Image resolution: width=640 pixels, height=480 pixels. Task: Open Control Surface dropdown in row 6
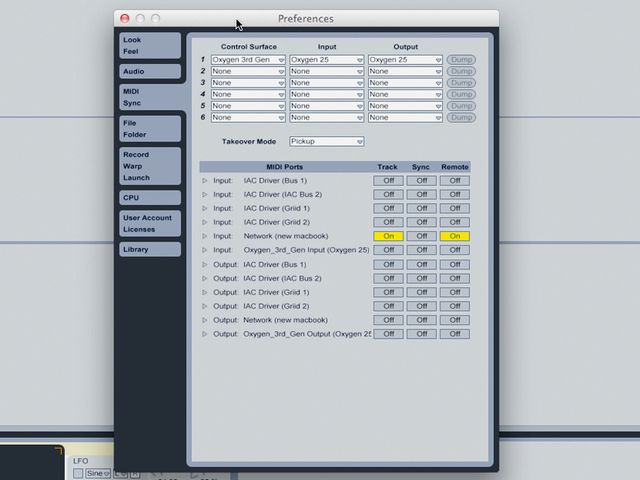[248, 118]
